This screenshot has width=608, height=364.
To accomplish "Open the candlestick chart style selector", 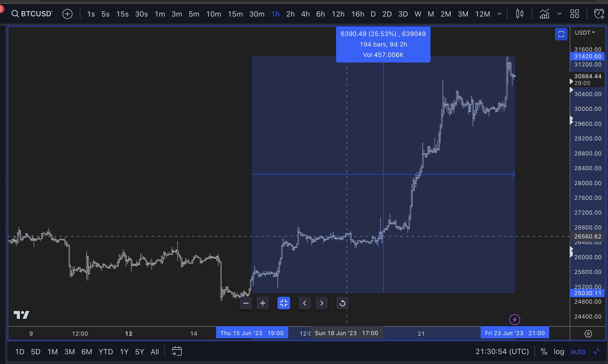I will tap(520, 14).
